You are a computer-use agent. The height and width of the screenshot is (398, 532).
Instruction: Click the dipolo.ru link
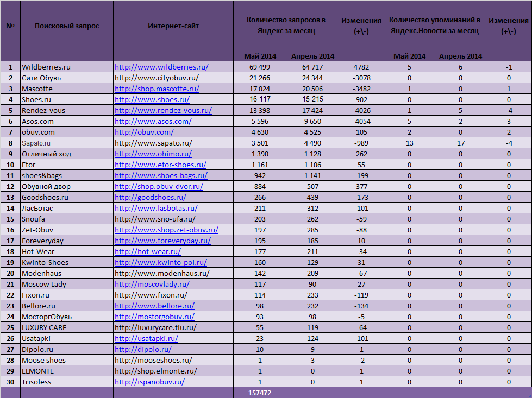click(143, 349)
